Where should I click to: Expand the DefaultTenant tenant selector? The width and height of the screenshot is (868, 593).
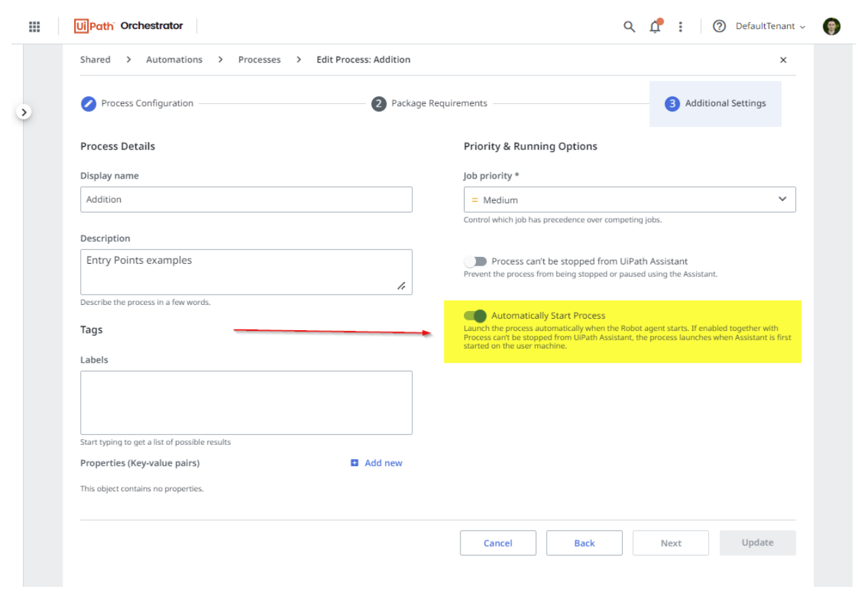pyautogui.click(x=770, y=26)
